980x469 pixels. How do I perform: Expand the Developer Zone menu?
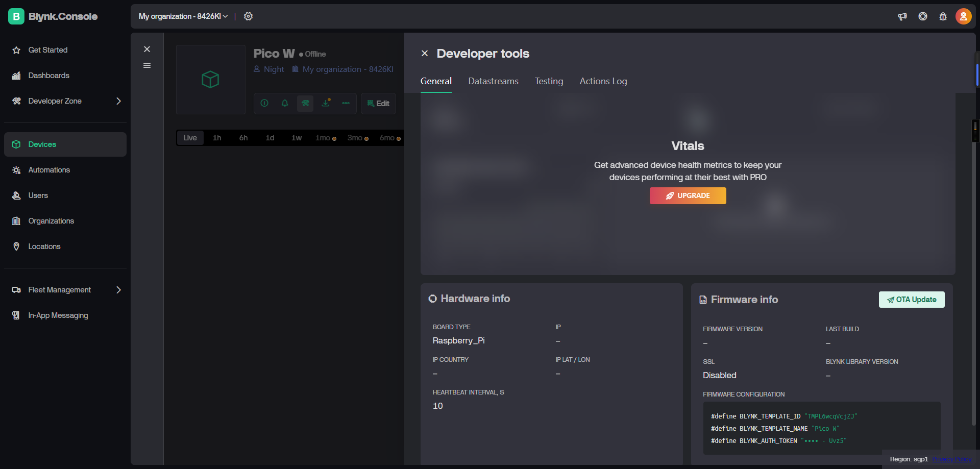[x=65, y=101]
